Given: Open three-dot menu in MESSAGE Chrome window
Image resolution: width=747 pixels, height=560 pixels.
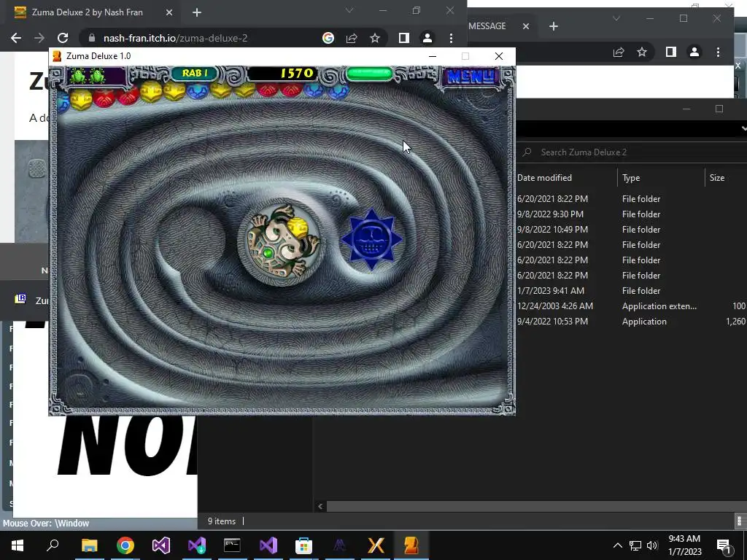Looking at the screenshot, I should pos(718,52).
